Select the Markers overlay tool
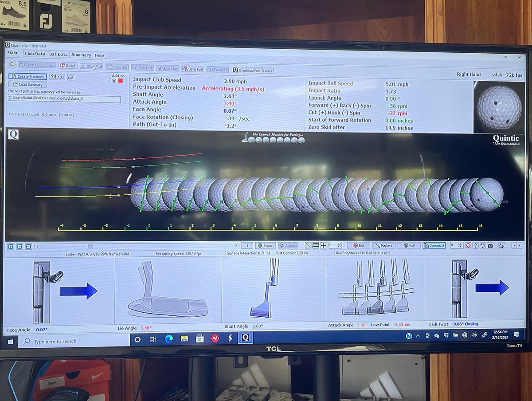Image resolution: width=532 pixels, height=401 pixels. click(384, 245)
